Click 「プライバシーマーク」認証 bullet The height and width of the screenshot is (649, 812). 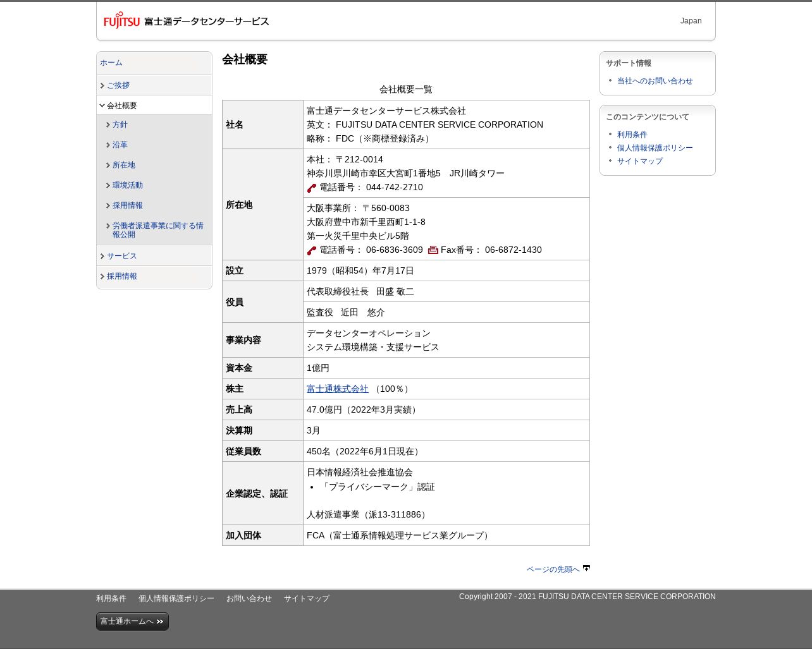(x=378, y=487)
